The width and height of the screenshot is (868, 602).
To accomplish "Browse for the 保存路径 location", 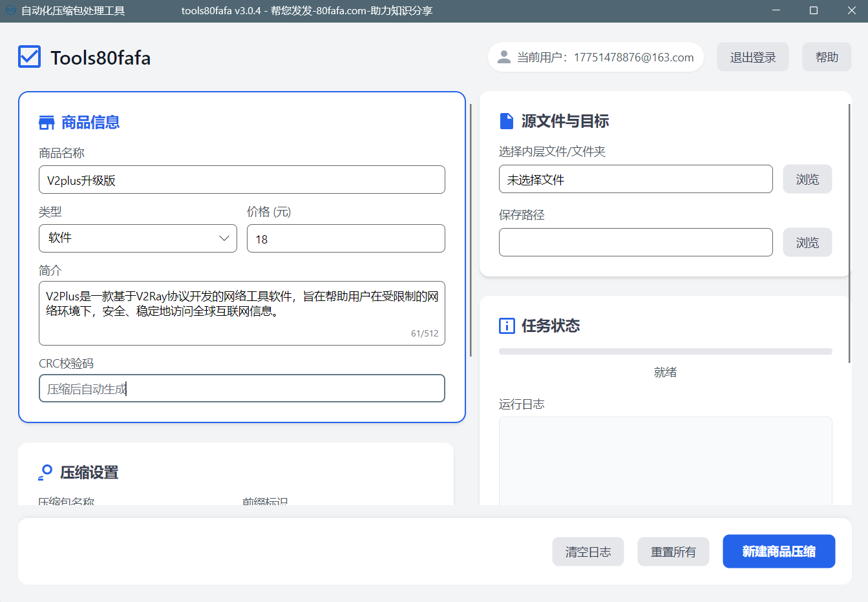I will (x=807, y=243).
